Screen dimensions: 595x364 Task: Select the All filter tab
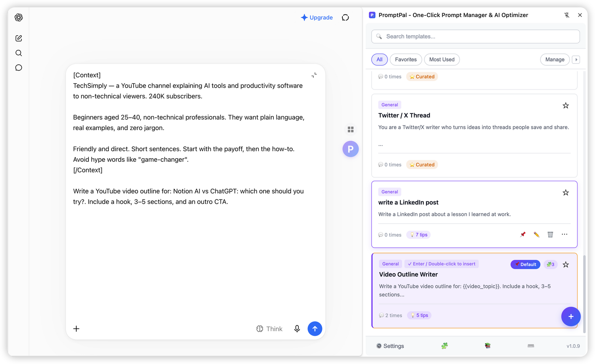tap(380, 59)
